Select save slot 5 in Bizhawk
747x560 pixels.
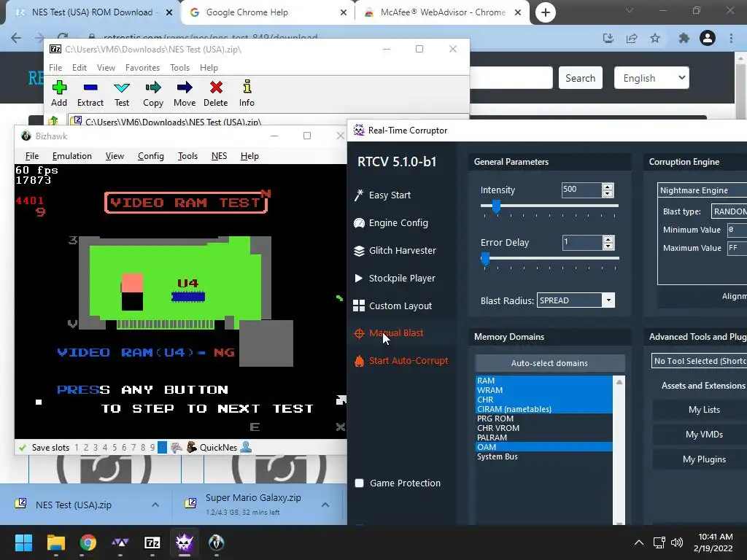pos(115,448)
